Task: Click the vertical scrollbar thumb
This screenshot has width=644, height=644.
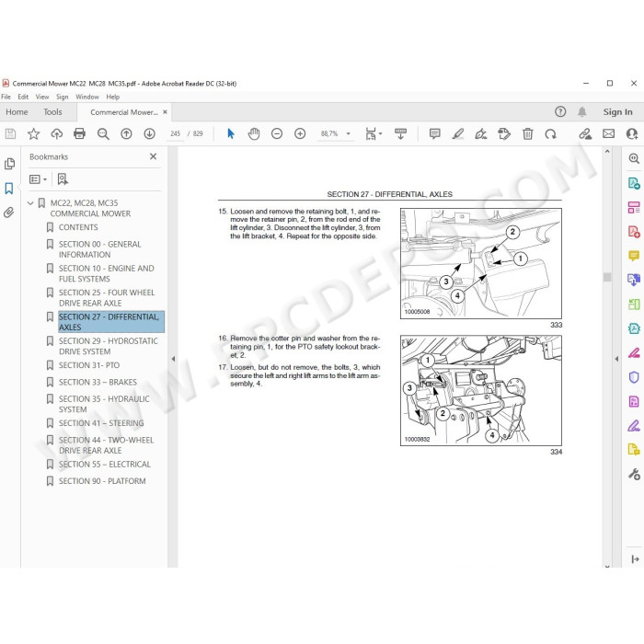Action: 607,277
